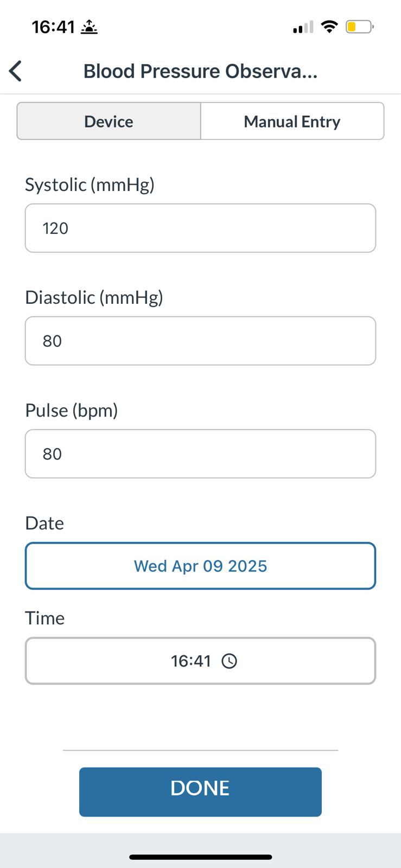Tap the Blood Pressure Observa... page title
Screen dimensions: 401x868
200,71
